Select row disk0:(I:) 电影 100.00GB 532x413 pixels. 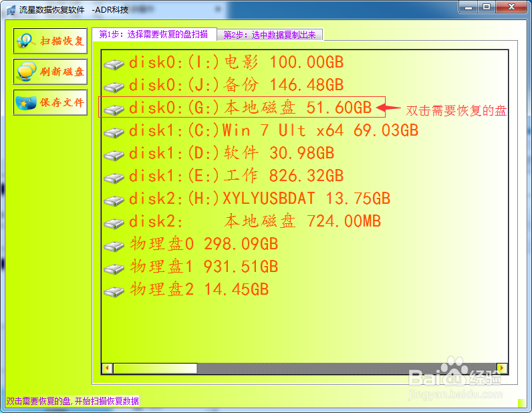(224, 62)
